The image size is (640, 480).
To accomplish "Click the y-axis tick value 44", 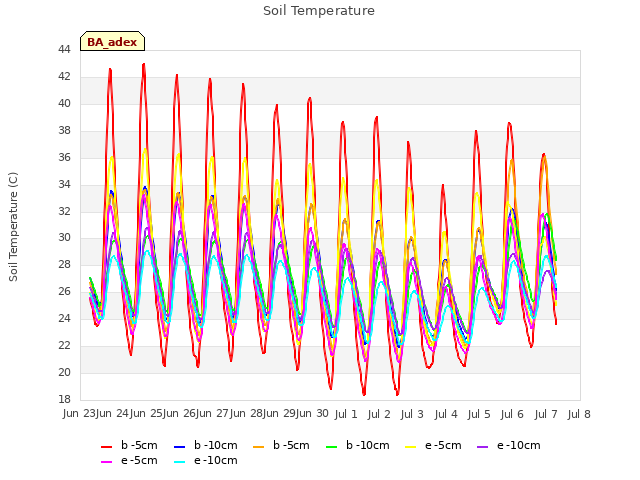I will pos(64,50).
